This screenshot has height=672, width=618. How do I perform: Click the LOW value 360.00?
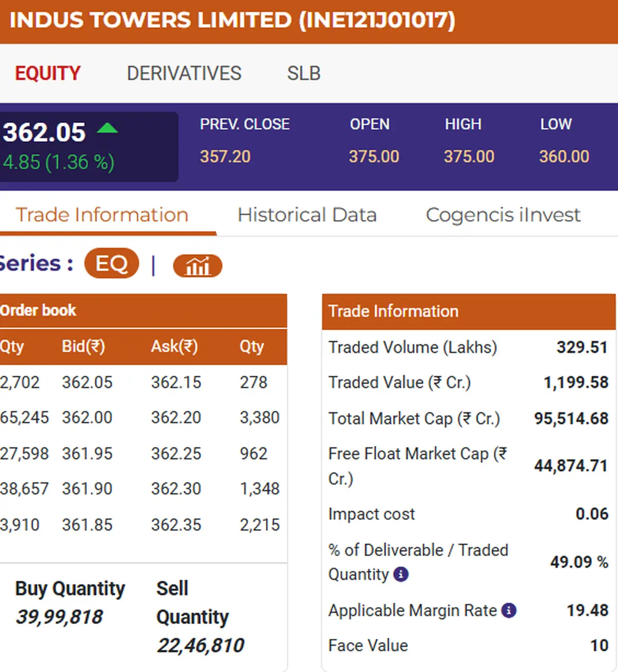click(564, 156)
